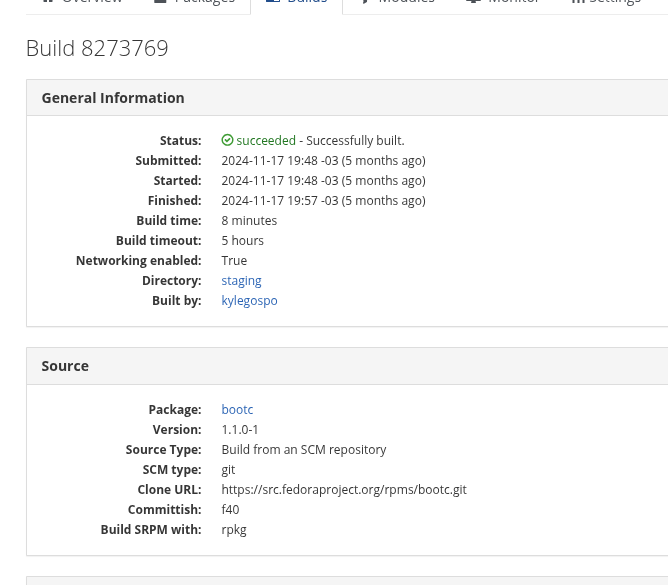668x585 pixels.
Task: Click the f40 committish value
Action: tap(230, 510)
